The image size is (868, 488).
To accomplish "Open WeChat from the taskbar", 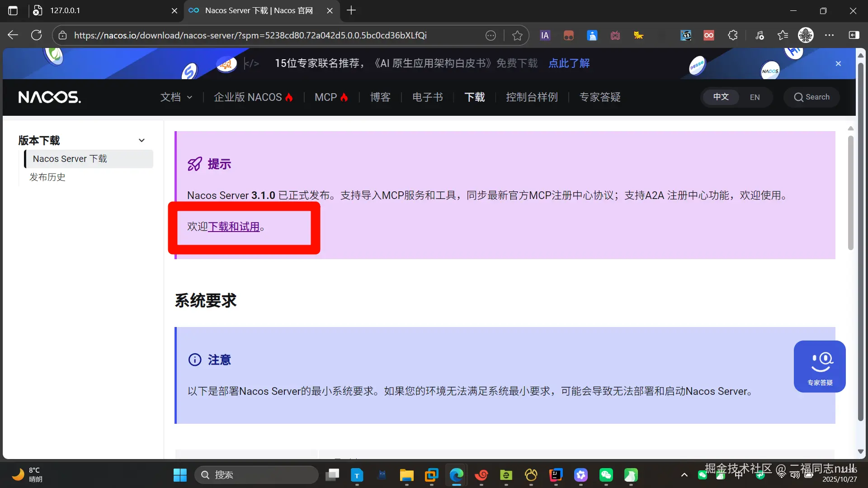I will 606,475.
